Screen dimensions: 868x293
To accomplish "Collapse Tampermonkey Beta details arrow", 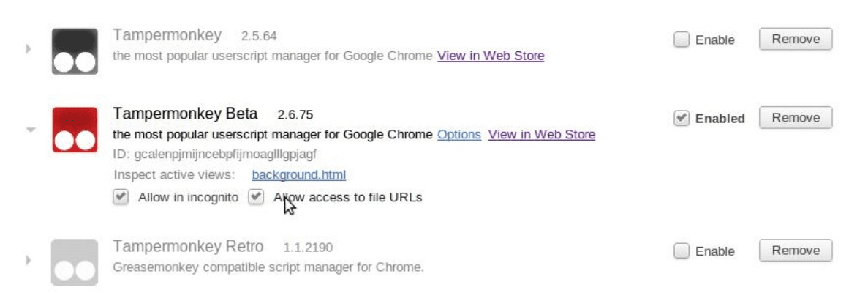I will click(30, 130).
